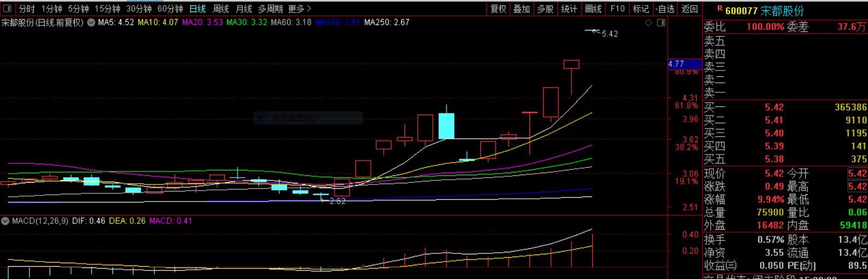
Task: Click the 买一 bid price 5.42
Action: 774,108
